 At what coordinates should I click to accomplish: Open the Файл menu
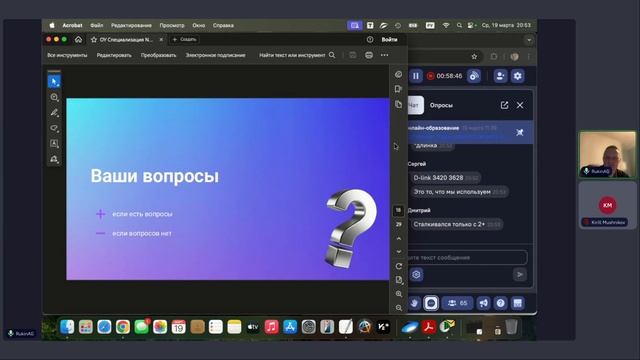(x=97, y=25)
